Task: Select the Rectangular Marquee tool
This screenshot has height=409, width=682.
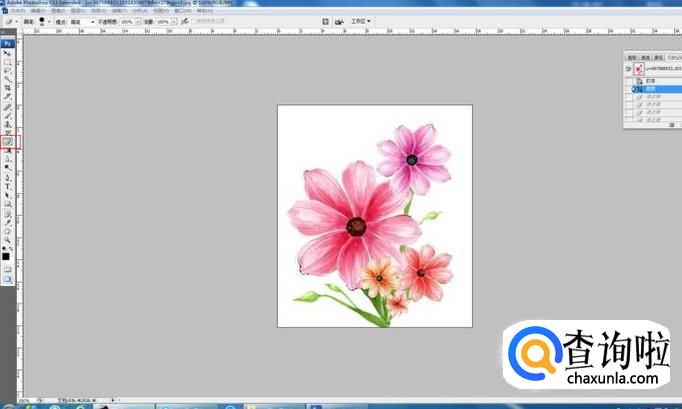Action: click(7, 61)
